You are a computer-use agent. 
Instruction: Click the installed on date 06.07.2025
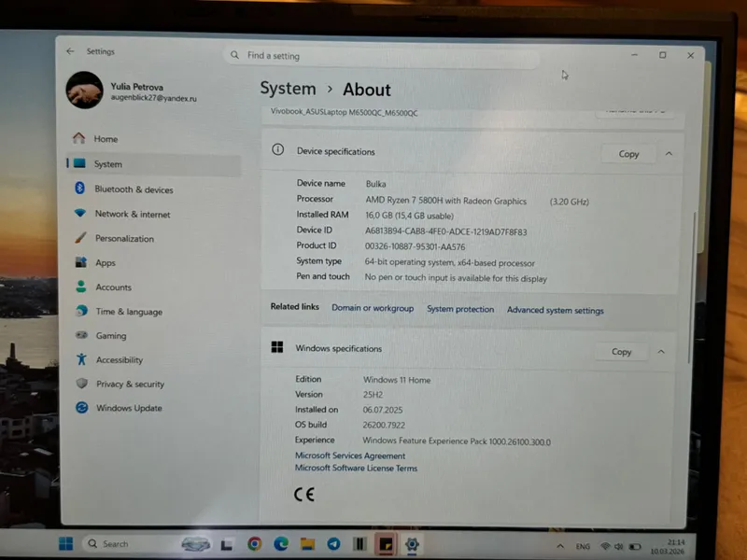coord(383,410)
